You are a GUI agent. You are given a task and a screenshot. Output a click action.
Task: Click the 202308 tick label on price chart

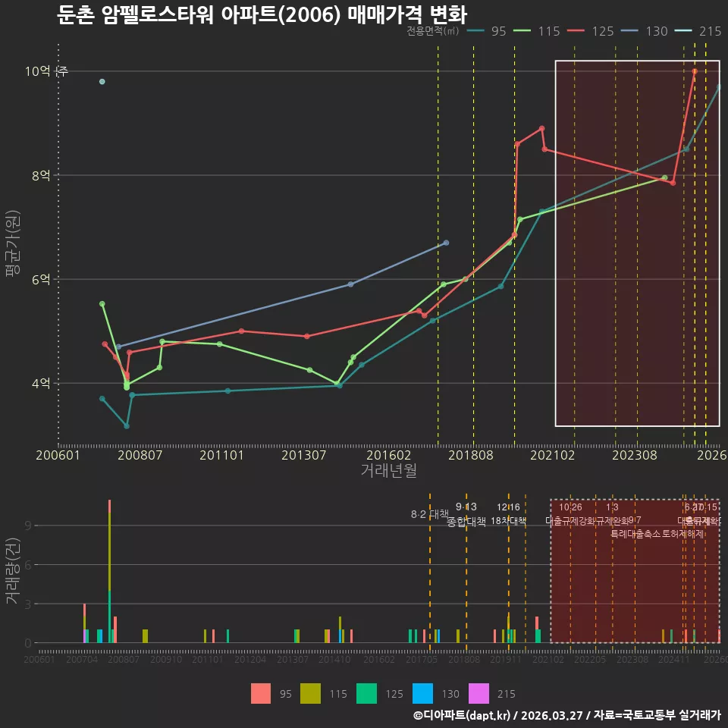pos(635,454)
